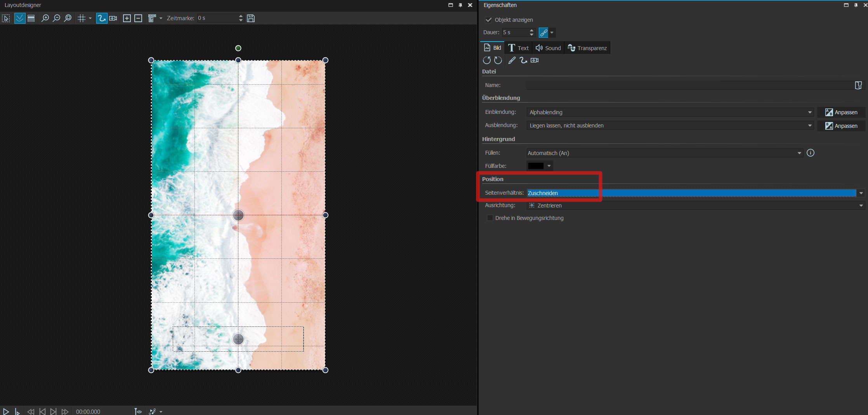Image resolution: width=868 pixels, height=415 pixels.
Task: Click the rotate counterclockwise icon in Eigenschaften
Action: (x=487, y=60)
